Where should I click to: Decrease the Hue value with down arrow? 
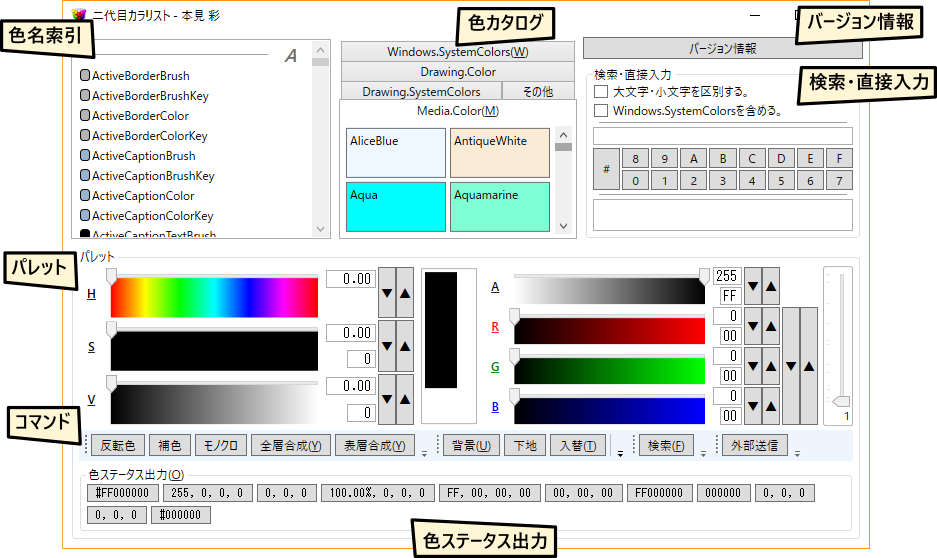pyautogui.click(x=387, y=293)
